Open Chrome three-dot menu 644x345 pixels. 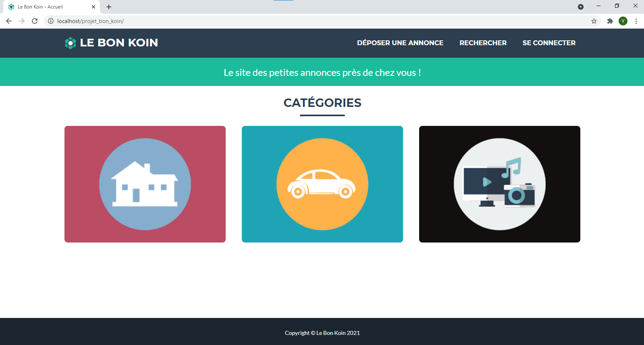pos(636,21)
